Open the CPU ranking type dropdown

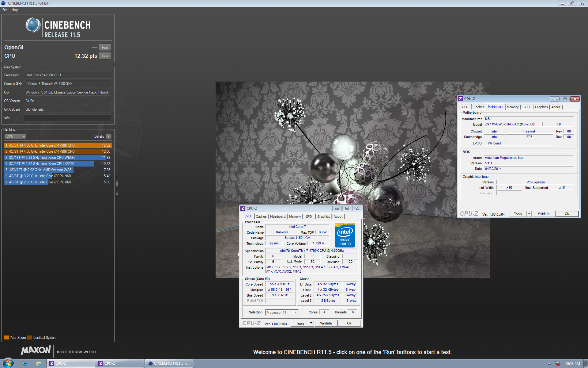15,136
